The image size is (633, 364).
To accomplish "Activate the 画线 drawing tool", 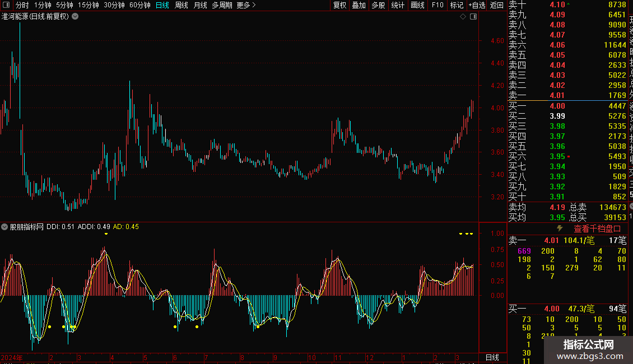I will point(417,5).
